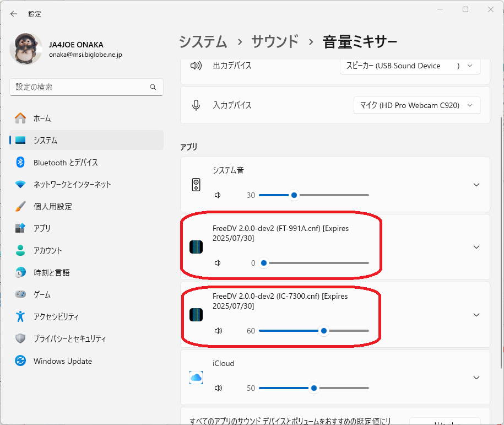Screen dimensions: 504x425
Task: Open プライバシーとセキュリティ settings
Action: coord(86,338)
